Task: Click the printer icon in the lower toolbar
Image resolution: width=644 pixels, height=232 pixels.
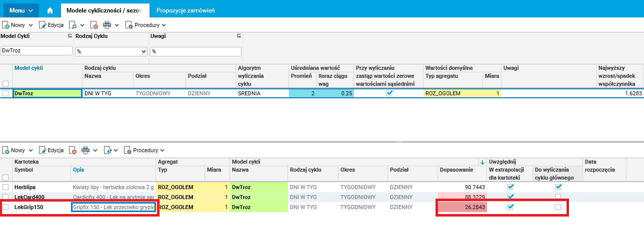Action: tap(85, 150)
